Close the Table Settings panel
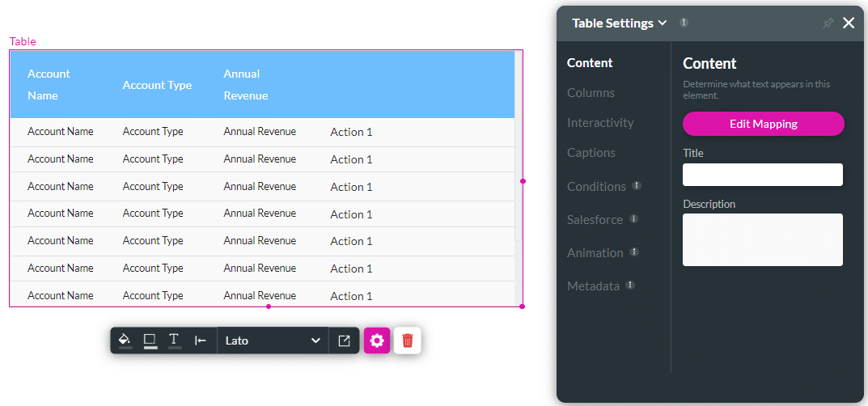The image size is (868, 406). tap(849, 23)
